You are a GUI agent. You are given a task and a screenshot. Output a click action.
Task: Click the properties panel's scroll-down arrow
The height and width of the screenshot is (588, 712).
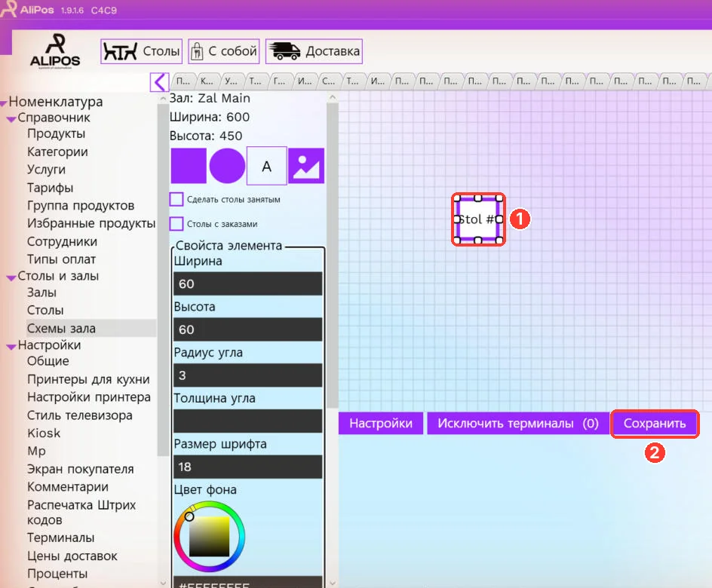(333, 583)
